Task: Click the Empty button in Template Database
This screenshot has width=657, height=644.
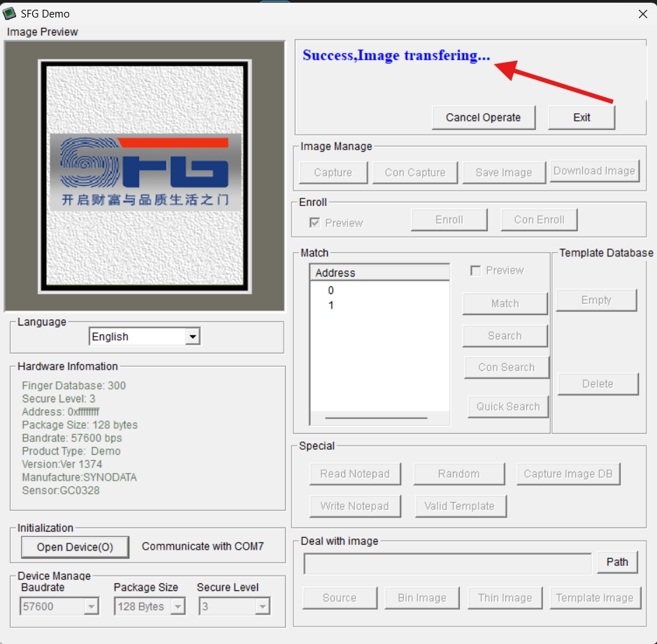Action: [x=596, y=300]
